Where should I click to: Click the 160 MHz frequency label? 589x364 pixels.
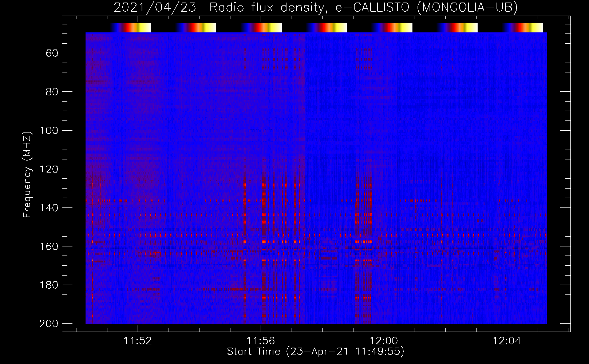pos(49,246)
